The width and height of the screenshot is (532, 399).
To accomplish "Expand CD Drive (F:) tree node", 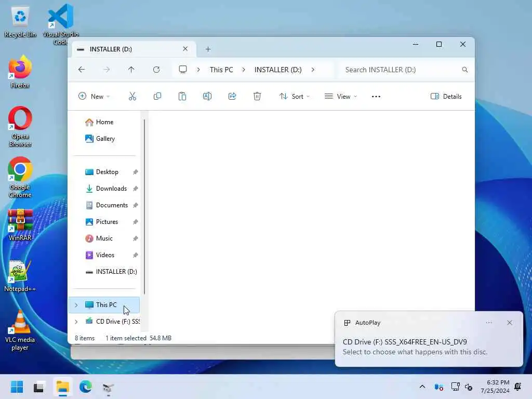I will coord(76,322).
